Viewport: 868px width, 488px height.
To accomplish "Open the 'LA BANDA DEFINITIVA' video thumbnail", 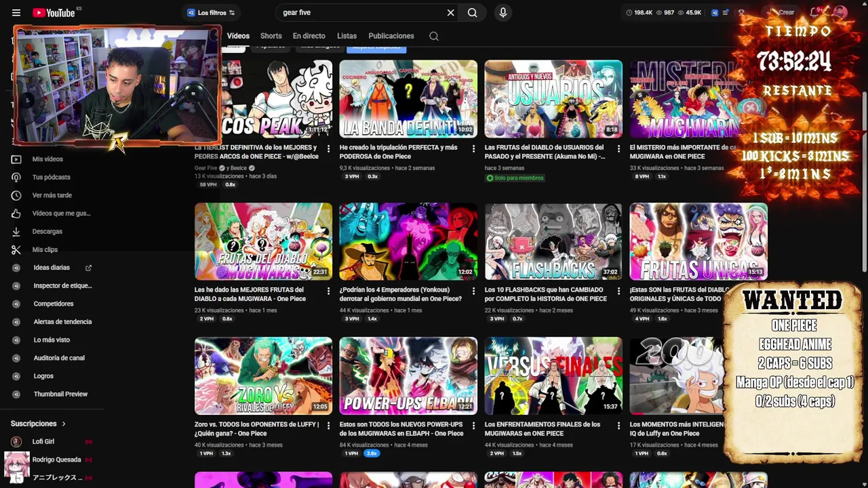I will 408,99.
